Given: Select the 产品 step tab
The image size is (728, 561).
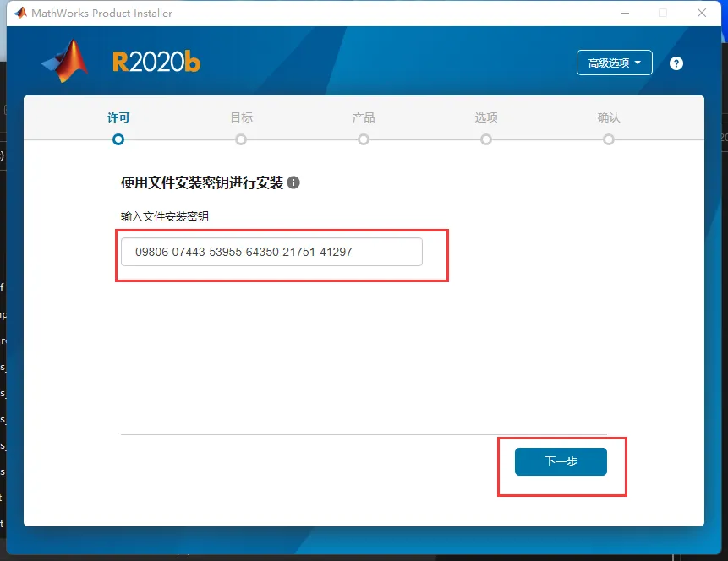Looking at the screenshot, I should (x=364, y=117).
